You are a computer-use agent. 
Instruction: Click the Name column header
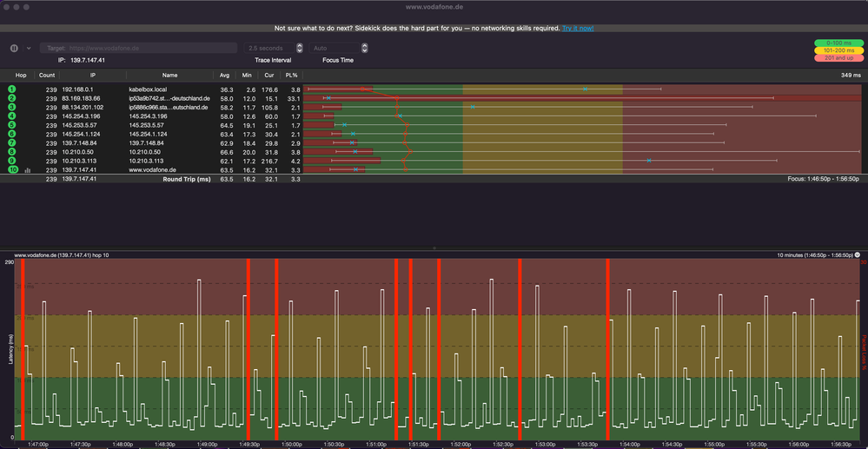[169, 75]
